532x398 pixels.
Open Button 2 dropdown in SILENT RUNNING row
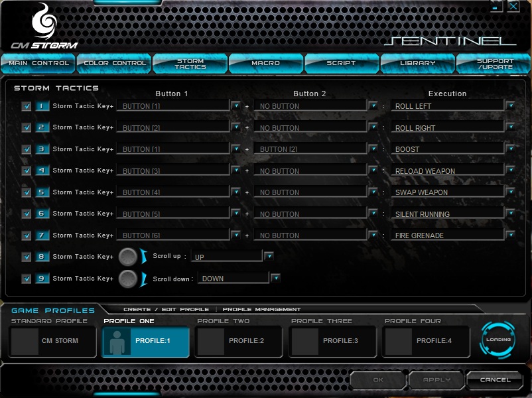tap(373, 214)
